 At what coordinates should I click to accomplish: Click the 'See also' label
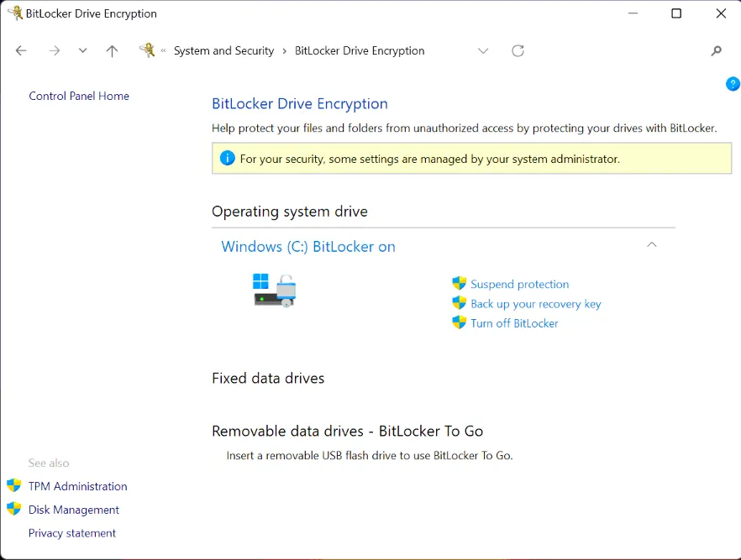(x=49, y=463)
